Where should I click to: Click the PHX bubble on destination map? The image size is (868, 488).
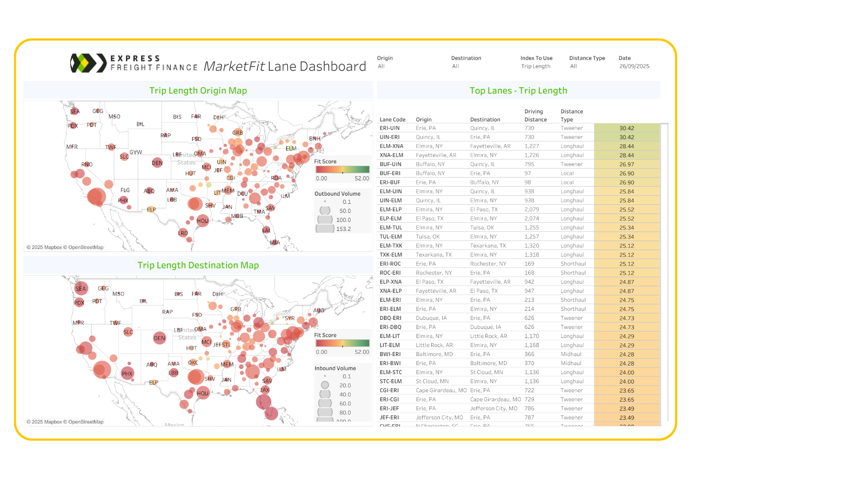pos(127,373)
